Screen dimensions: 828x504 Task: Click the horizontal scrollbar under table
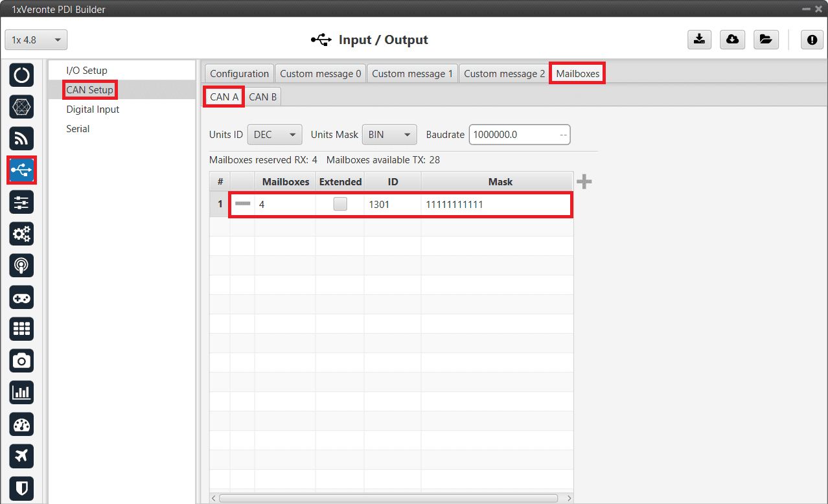[388, 498]
